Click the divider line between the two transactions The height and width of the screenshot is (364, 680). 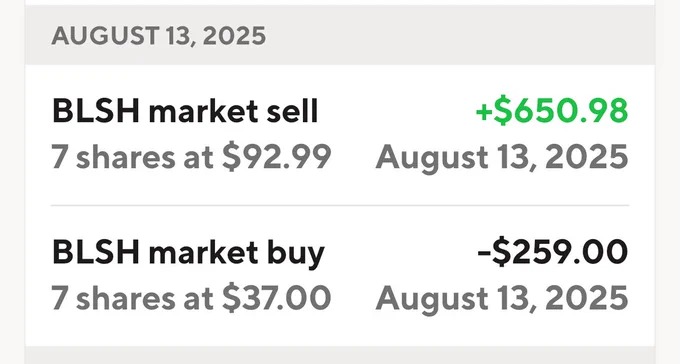[x=340, y=205]
